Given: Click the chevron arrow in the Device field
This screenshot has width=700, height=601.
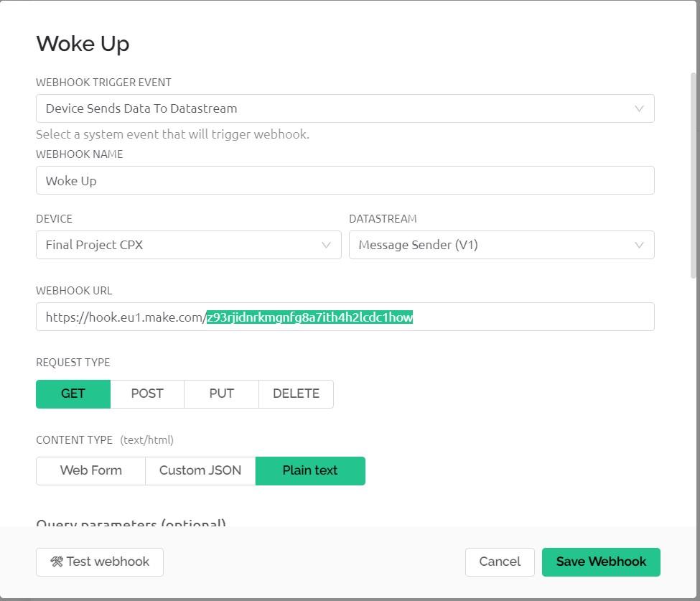Looking at the screenshot, I should [x=326, y=245].
